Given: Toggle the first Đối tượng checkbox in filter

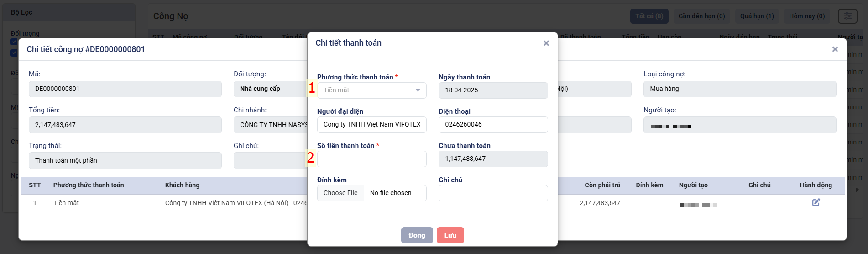Looking at the screenshot, I should 14,42.
